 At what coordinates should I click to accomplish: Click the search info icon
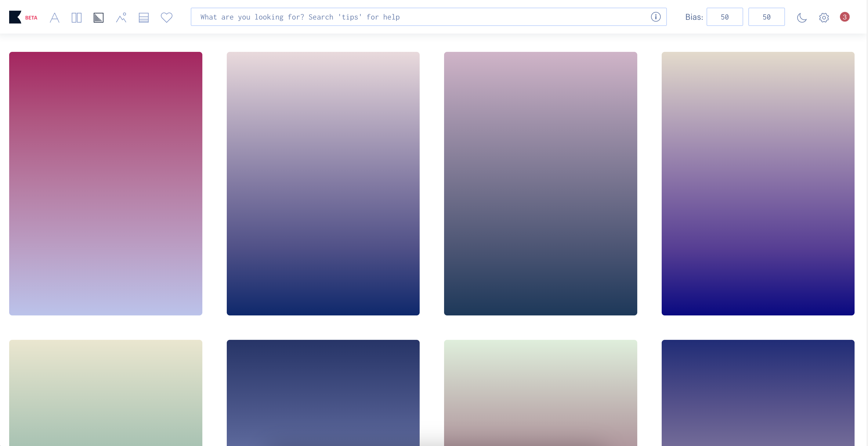[655, 17]
